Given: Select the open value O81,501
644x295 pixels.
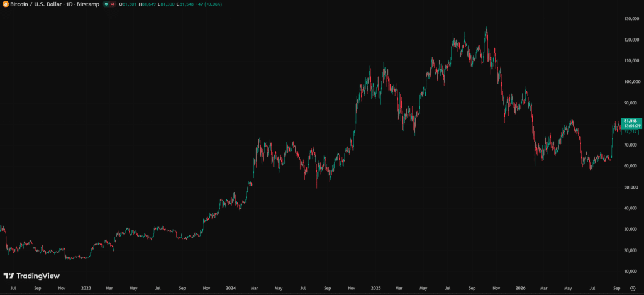Looking at the screenshot, I should coord(128,4).
